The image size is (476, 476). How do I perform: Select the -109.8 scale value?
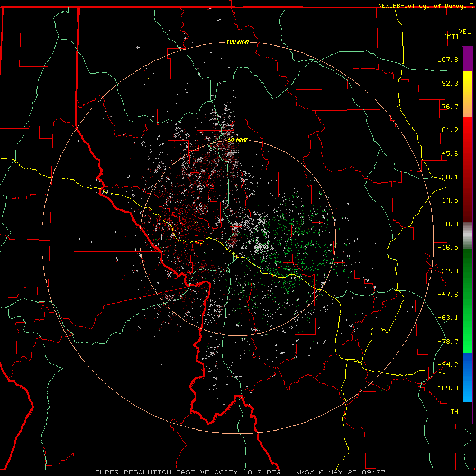pos(446,388)
